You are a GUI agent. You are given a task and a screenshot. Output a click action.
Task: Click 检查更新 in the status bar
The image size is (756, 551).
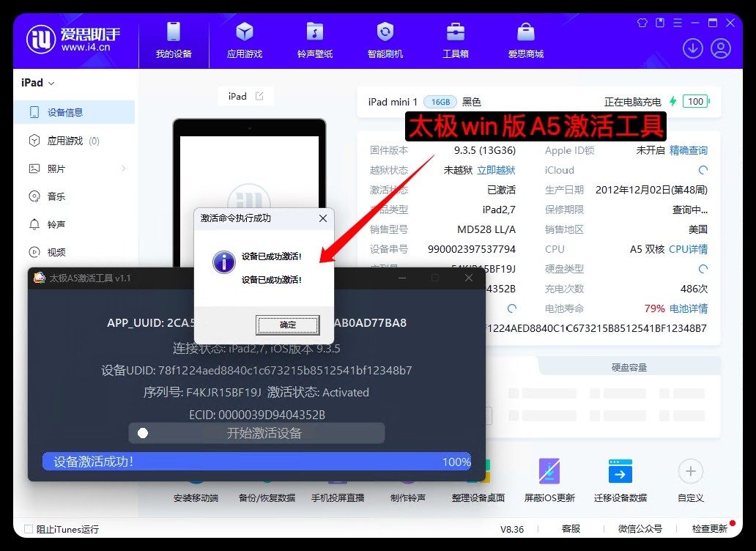[709, 529]
